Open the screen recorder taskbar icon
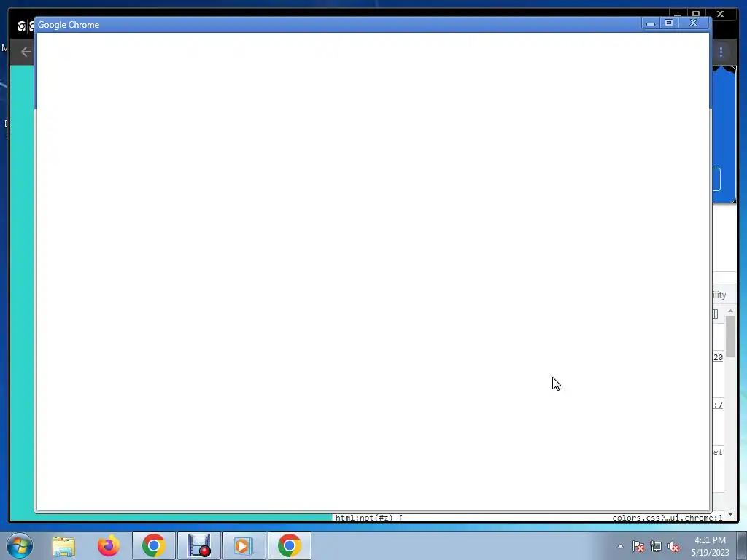The image size is (747, 560). [x=199, y=545]
